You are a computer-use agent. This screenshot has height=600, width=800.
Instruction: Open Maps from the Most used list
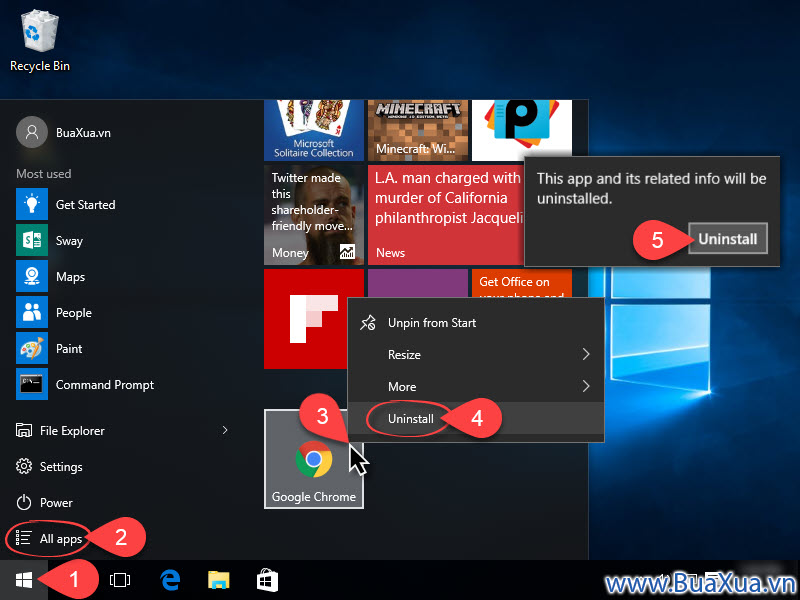pyautogui.click(x=70, y=277)
